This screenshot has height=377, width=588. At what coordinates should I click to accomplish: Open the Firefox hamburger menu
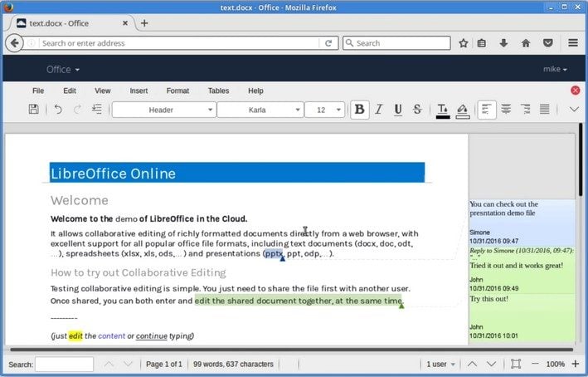(573, 43)
